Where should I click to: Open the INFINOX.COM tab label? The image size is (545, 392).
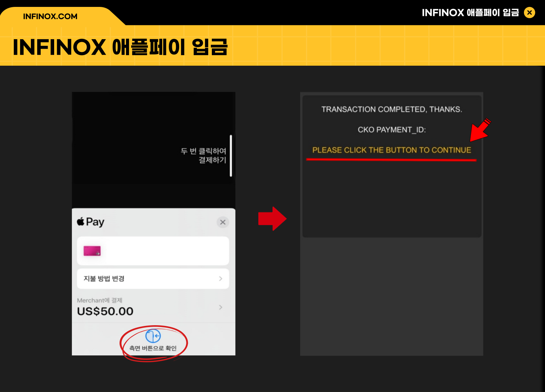(x=50, y=16)
